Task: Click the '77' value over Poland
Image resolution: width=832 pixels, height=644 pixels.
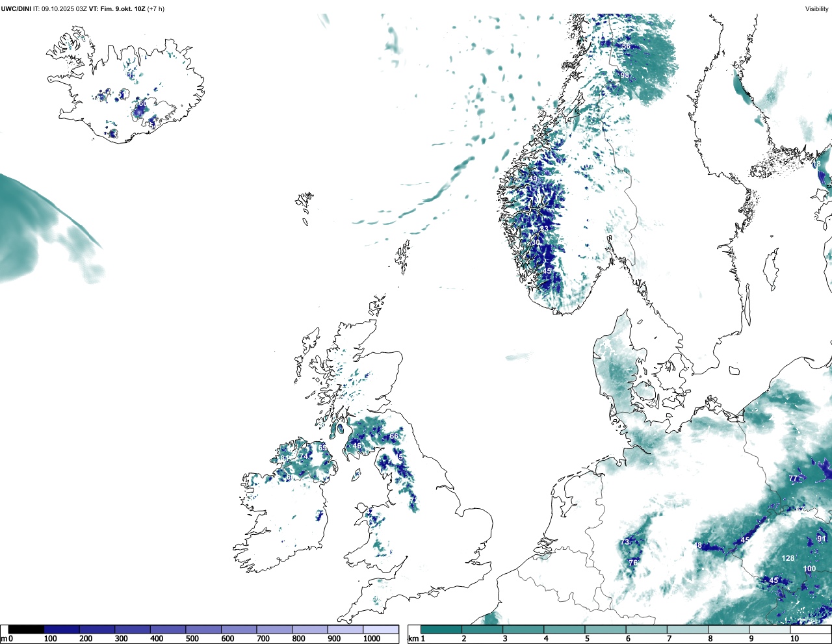Action: tap(793, 478)
